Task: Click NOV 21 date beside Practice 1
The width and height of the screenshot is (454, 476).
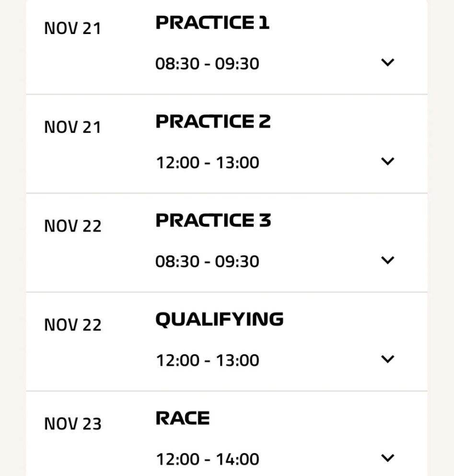Action: [73, 29]
